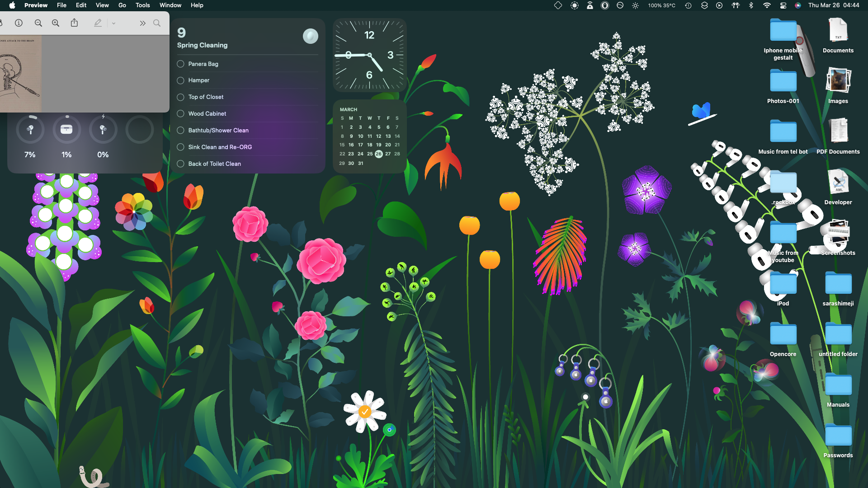This screenshot has width=868, height=488.
Task: Check off the Panera Bag reminder
Action: point(180,64)
